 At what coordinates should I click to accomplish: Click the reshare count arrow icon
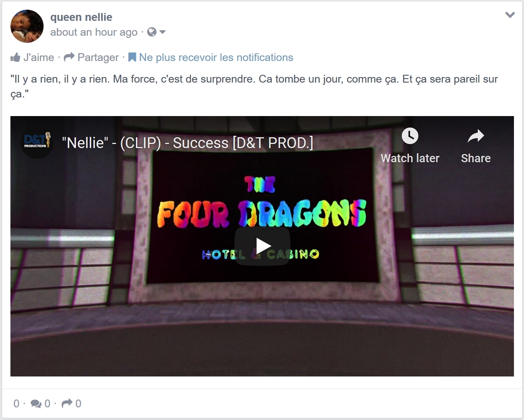coord(67,403)
